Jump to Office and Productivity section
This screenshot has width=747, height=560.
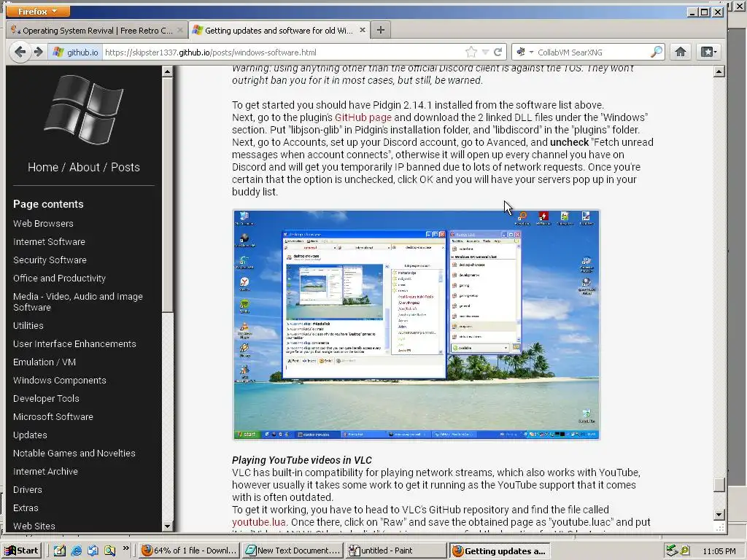(60, 278)
